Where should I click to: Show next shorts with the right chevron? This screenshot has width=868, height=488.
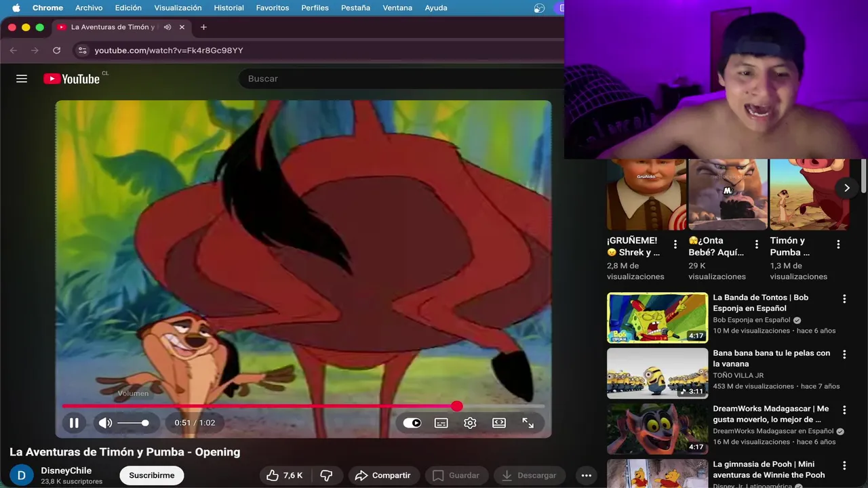(x=846, y=188)
